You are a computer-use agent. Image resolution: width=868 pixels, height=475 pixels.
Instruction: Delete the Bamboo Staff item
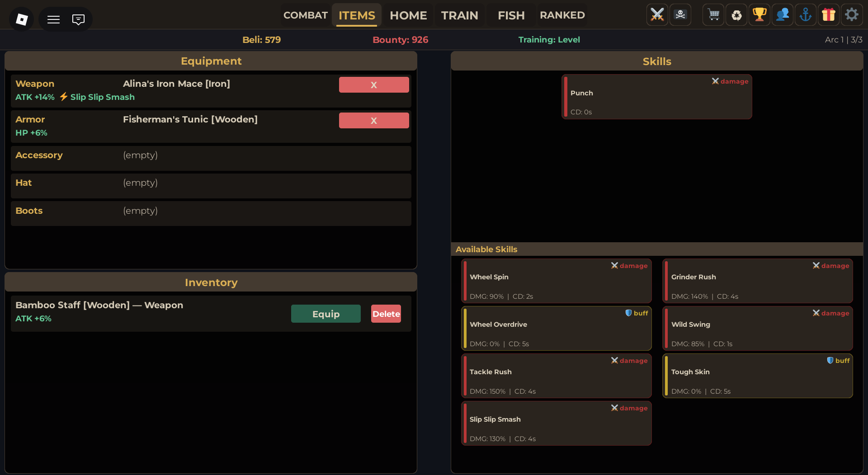tap(386, 314)
